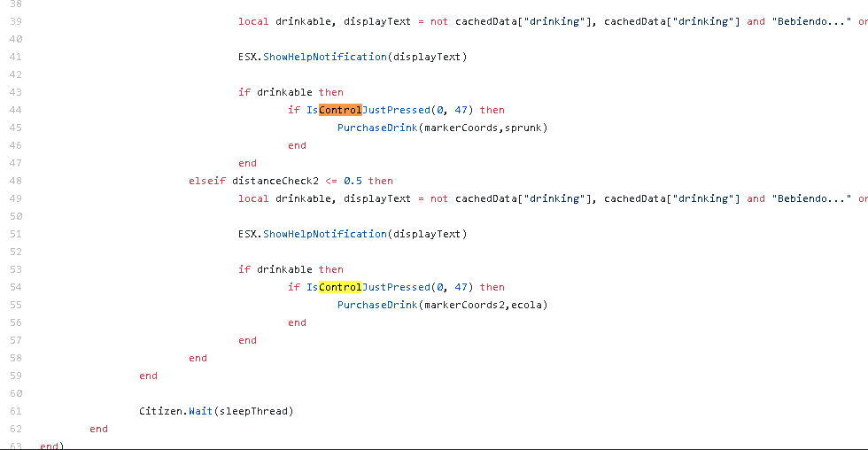Click "PurchaseDrink" on line 45
Screen dimensions: 868x450
pyautogui.click(x=377, y=128)
